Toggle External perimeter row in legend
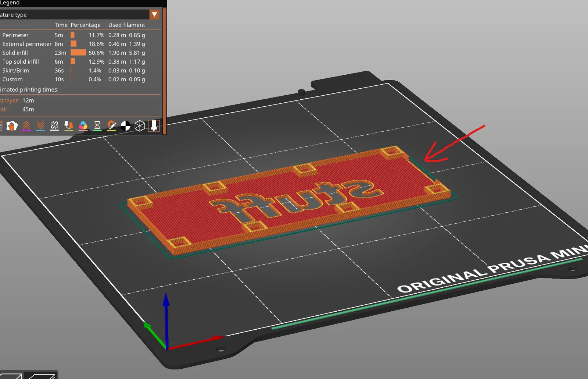The width and height of the screenshot is (588, 379). click(80, 44)
